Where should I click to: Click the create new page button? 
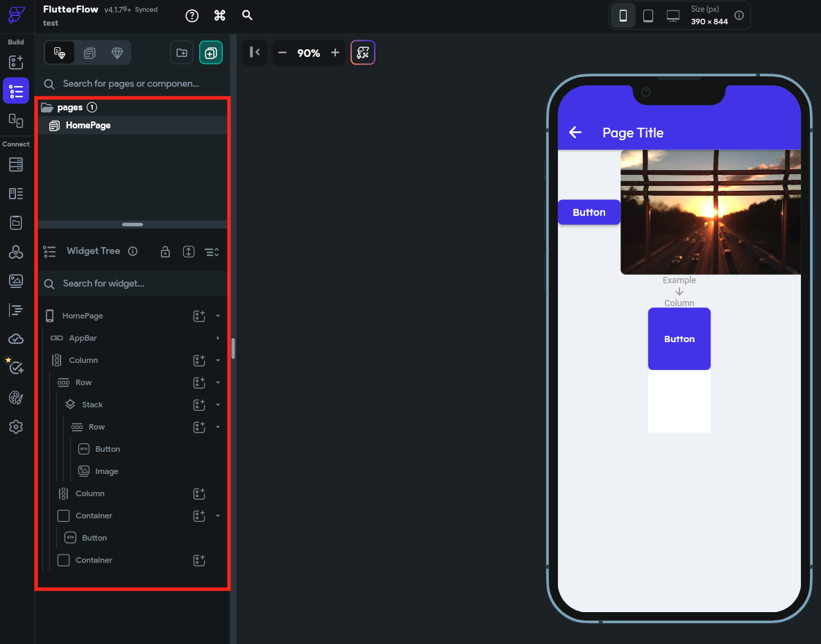click(210, 53)
